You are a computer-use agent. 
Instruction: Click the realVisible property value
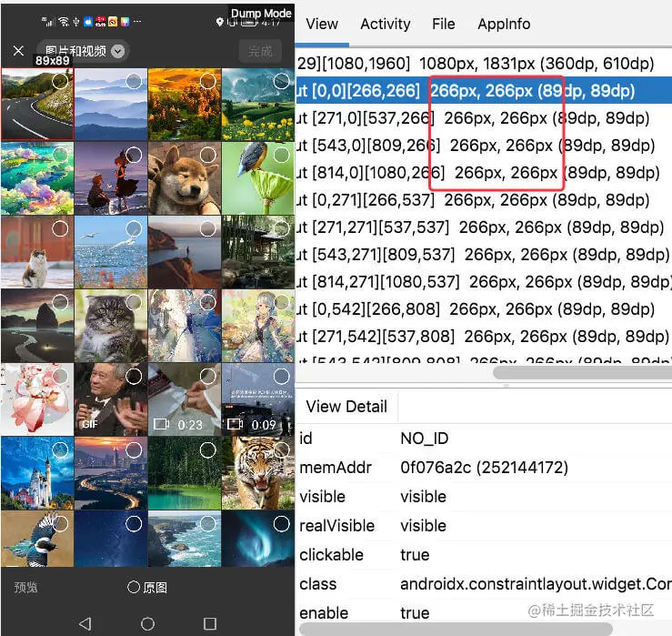[423, 526]
